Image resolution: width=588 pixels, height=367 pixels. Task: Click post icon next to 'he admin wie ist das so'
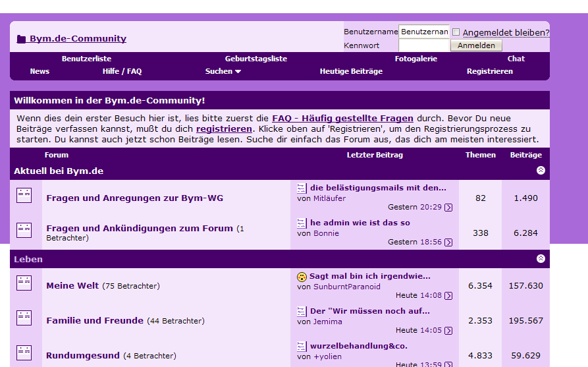302,223
